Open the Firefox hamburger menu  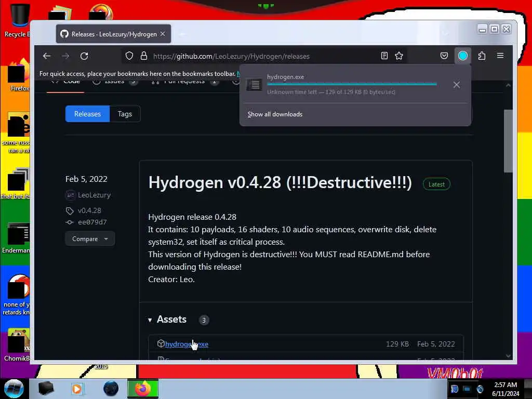(500, 56)
